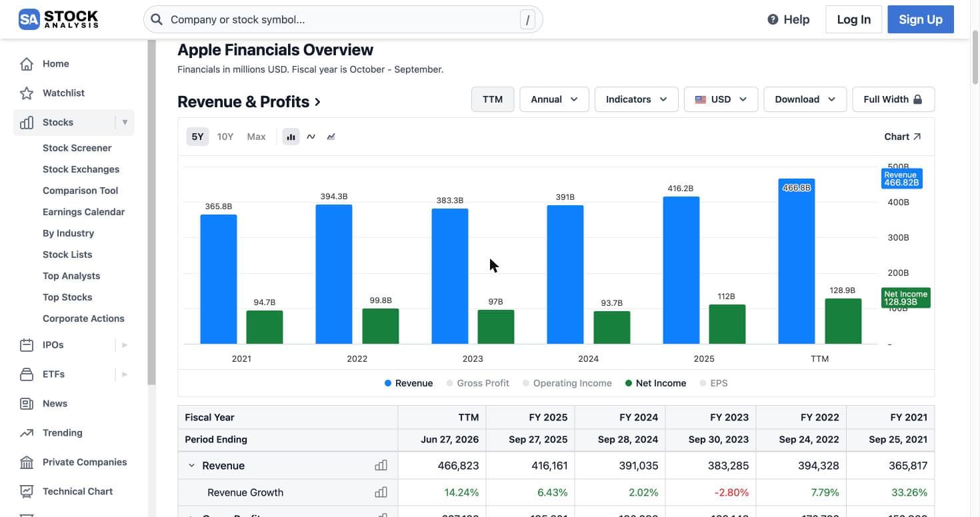Open Revenue & Profits section heading arrow
The image size is (980, 517).
pos(318,102)
